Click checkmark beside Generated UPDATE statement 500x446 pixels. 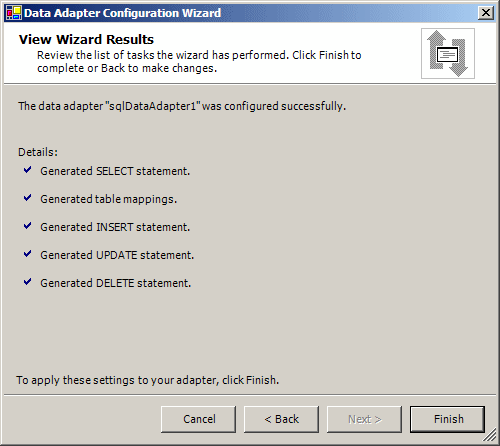pos(28,254)
